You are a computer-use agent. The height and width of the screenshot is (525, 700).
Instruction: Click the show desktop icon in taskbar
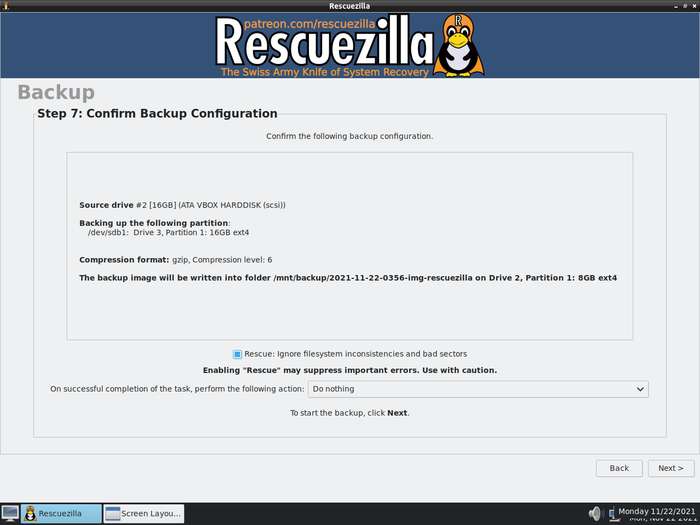click(10, 513)
